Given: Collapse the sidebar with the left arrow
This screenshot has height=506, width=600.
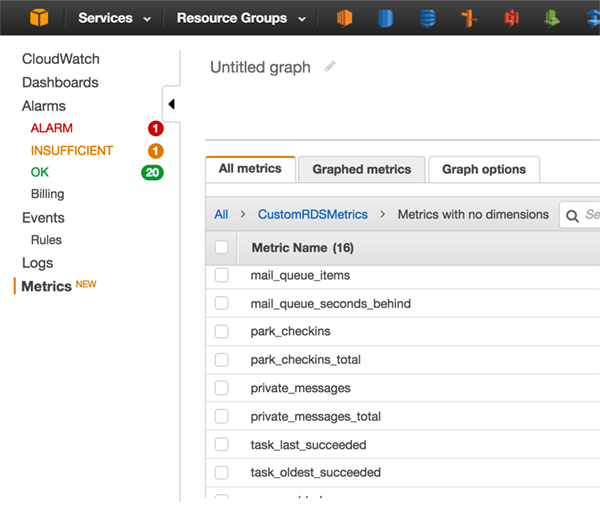Looking at the screenshot, I should click(171, 104).
